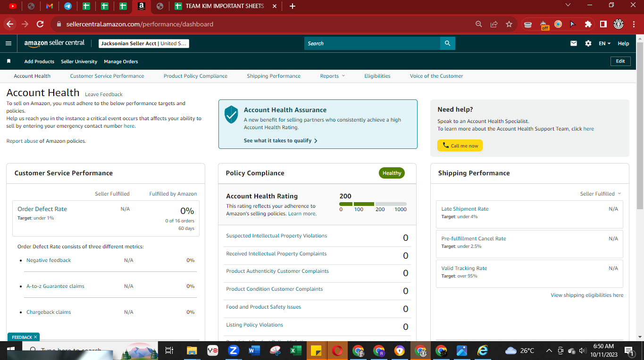Open Microsoft Word from the taskbar

[254, 351]
